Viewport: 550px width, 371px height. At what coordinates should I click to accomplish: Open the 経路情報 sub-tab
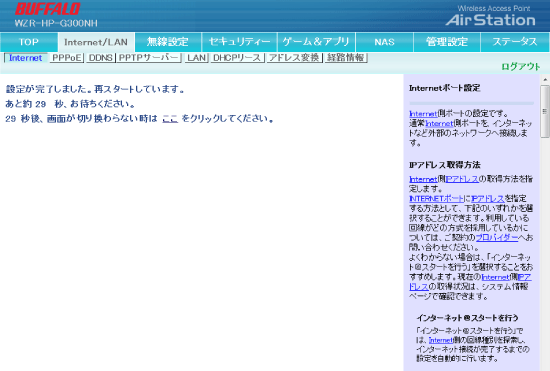coord(346,58)
